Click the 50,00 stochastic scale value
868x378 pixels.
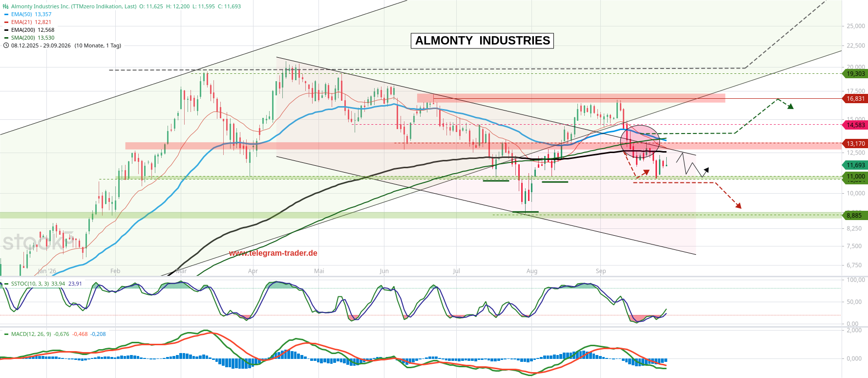pos(854,302)
